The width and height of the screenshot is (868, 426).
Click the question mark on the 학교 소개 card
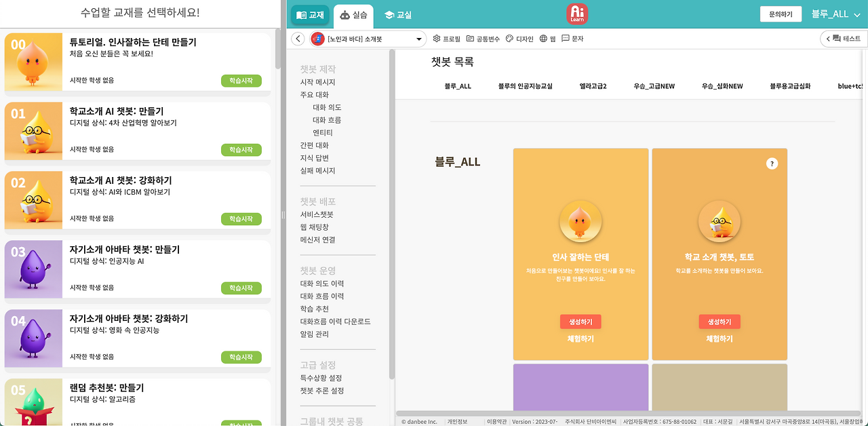772,163
